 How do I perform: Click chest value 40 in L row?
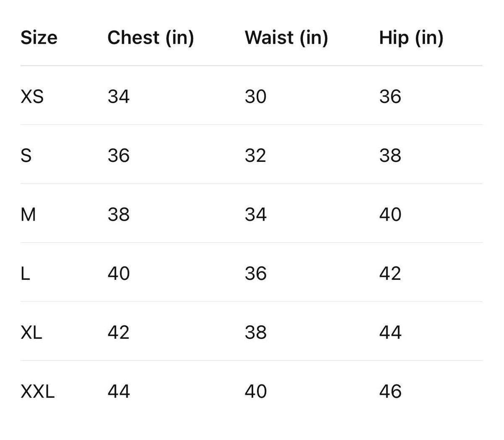click(118, 274)
